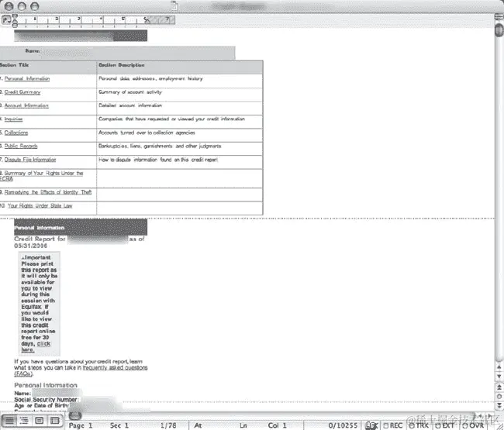Open the Collections link
The image size is (504, 430).
tap(16, 132)
